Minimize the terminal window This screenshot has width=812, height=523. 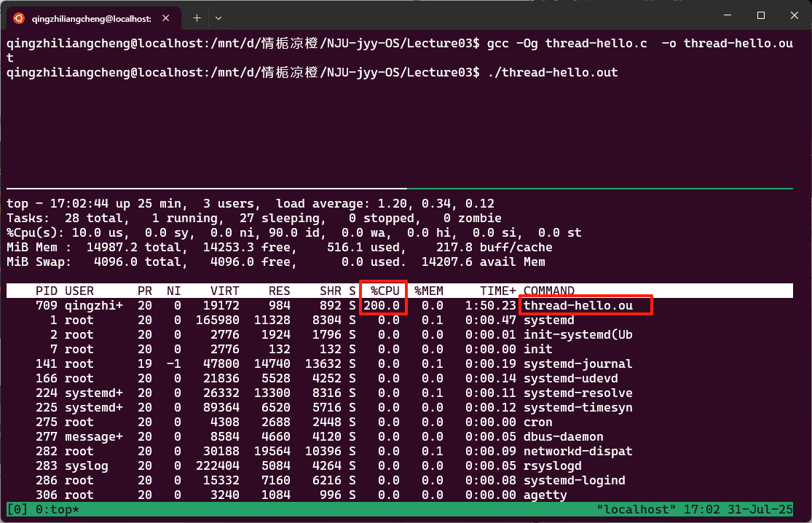coord(726,15)
